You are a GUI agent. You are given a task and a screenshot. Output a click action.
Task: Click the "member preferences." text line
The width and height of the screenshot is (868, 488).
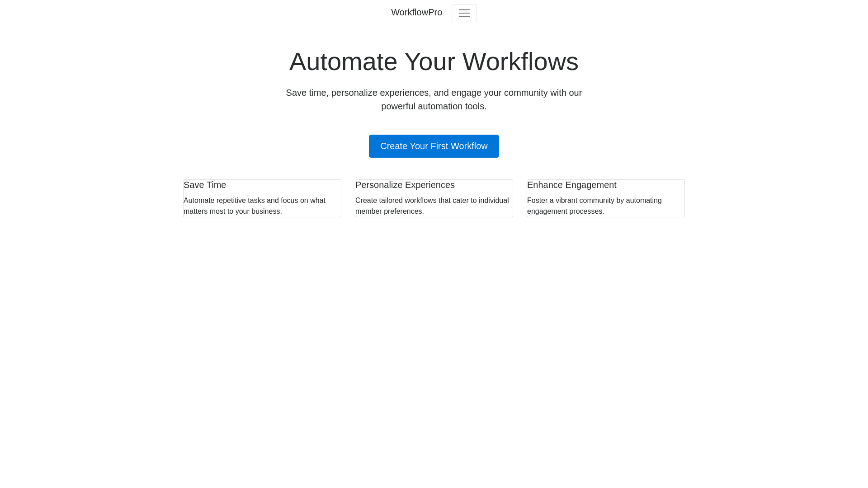click(389, 211)
